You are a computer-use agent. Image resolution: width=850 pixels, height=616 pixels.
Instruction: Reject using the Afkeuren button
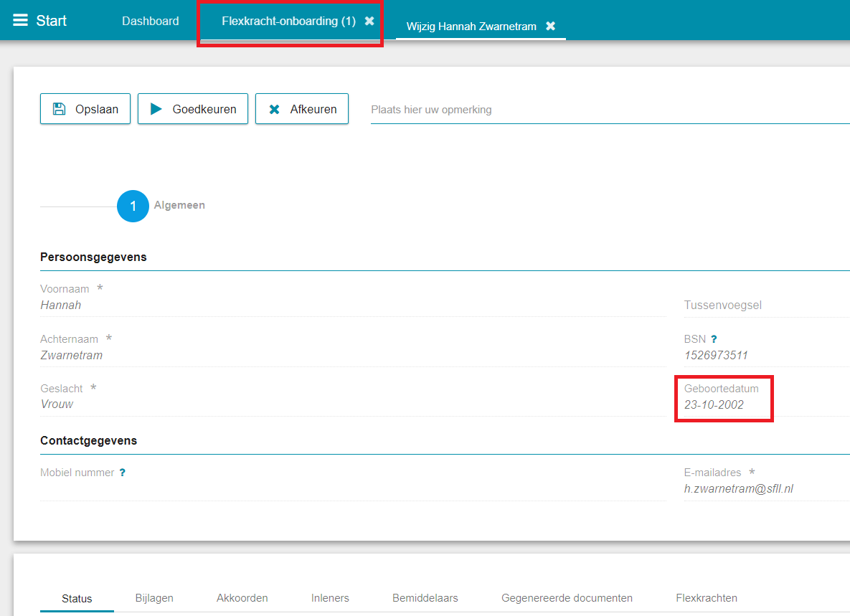click(301, 109)
